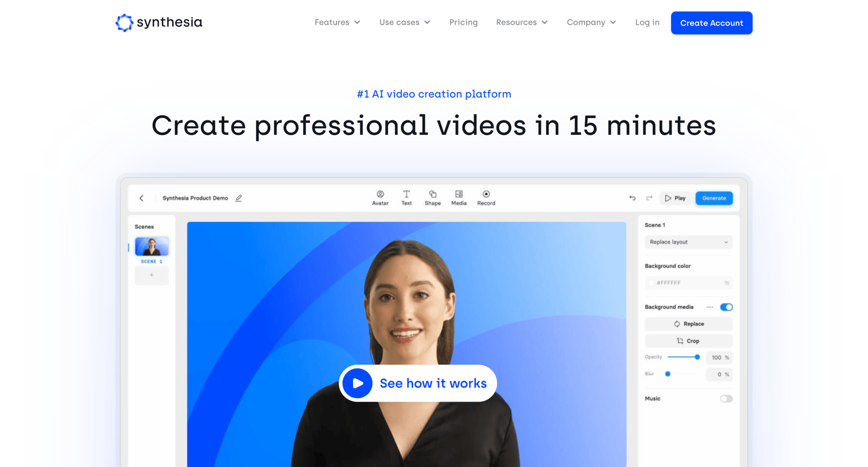Click the Synthesia logo icon
Screen dimensions: 868x467
pyautogui.click(x=124, y=23)
